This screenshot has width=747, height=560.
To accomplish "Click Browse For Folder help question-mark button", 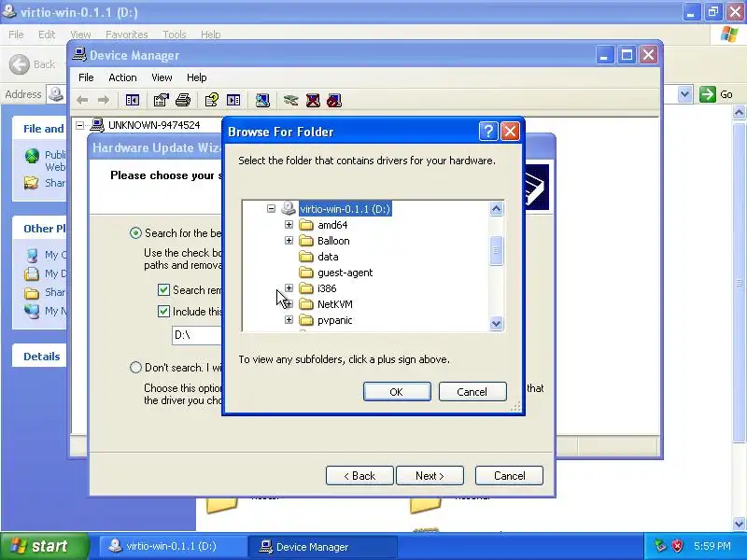I will tap(488, 131).
